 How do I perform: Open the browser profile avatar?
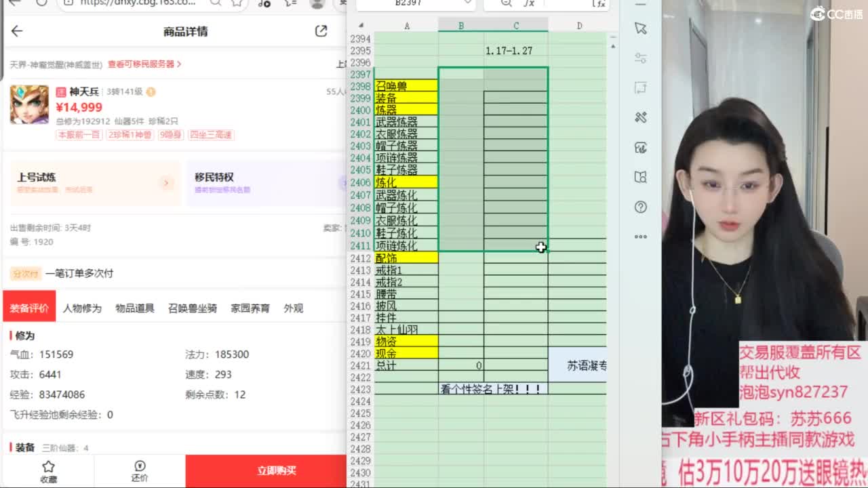(317, 3)
